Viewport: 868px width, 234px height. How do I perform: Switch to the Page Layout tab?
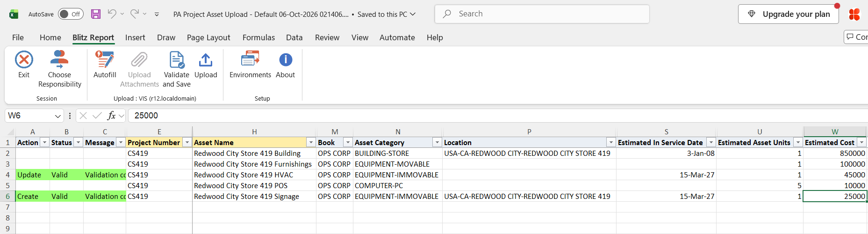(x=208, y=37)
